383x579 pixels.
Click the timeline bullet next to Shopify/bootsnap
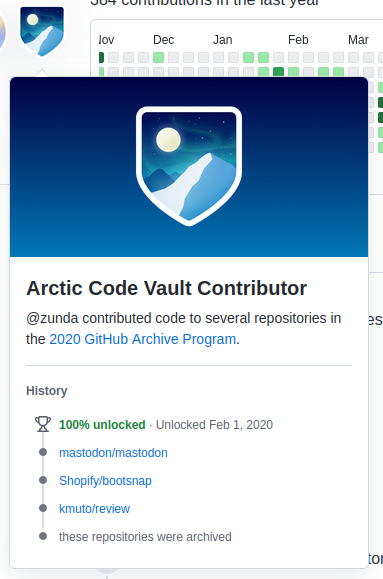pyautogui.click(x=43, y=480)
